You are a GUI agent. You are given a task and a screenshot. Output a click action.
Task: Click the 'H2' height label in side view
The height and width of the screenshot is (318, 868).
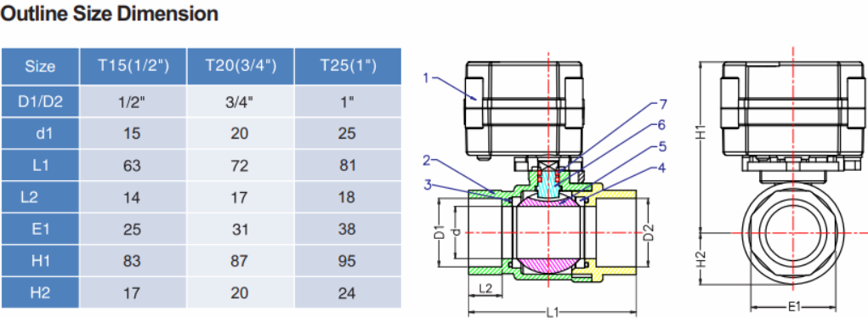[x=701, y=258]
